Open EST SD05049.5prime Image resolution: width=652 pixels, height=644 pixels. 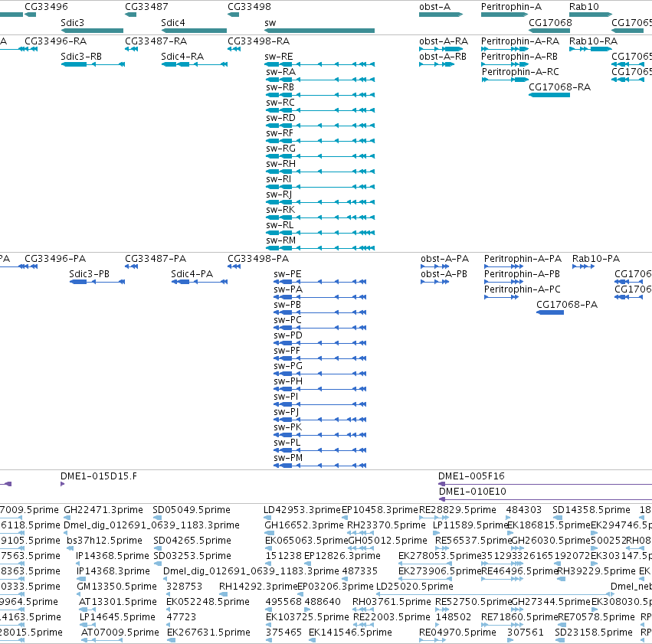pos(158,518)
